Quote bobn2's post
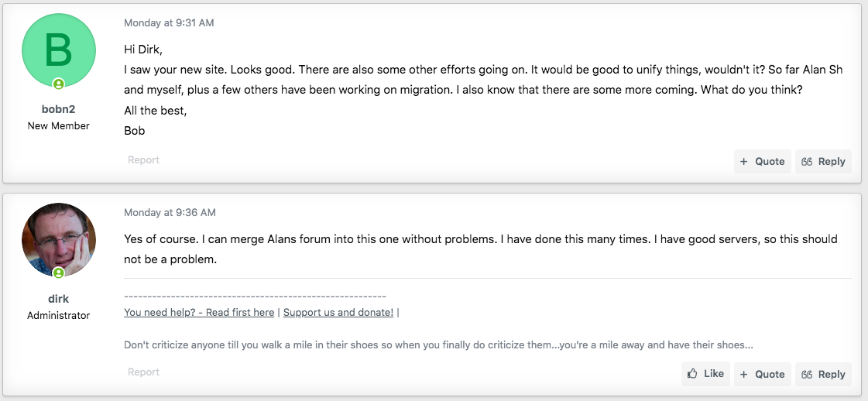Viewport: 868px width, 401px height. (762, 162)
